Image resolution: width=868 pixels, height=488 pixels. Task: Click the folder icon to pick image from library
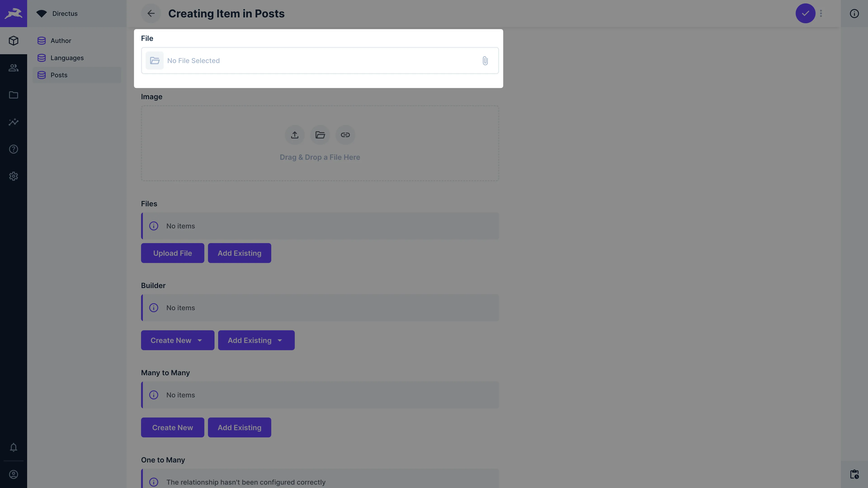tap(320, 135)
